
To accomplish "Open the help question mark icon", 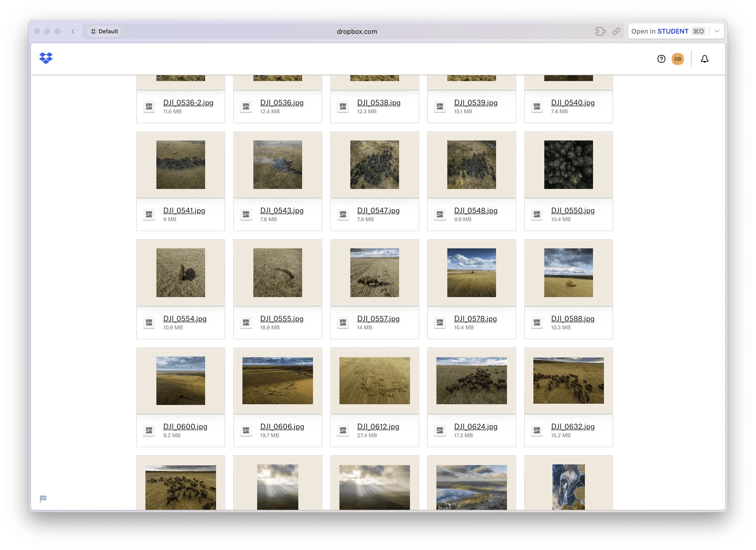I will 661,59.
